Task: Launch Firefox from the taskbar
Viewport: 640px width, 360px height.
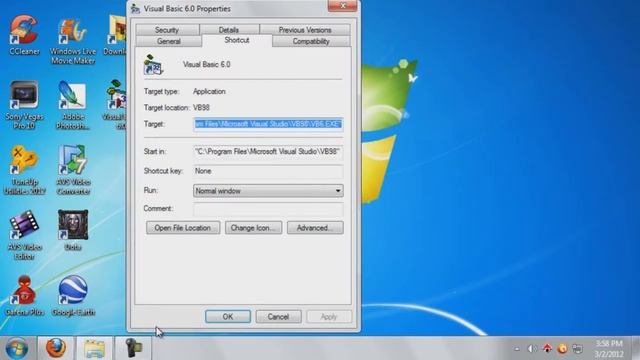Action: click(x=56, y=348)
